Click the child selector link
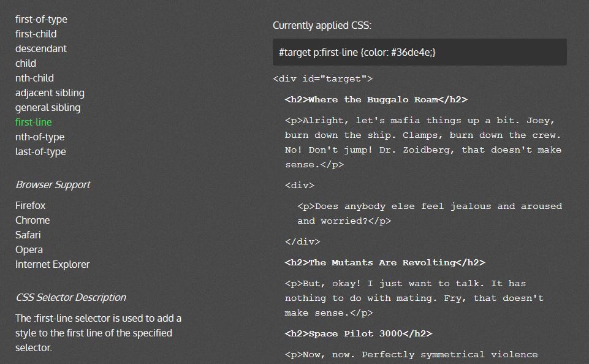589x364 pixels. click(26, 63)
